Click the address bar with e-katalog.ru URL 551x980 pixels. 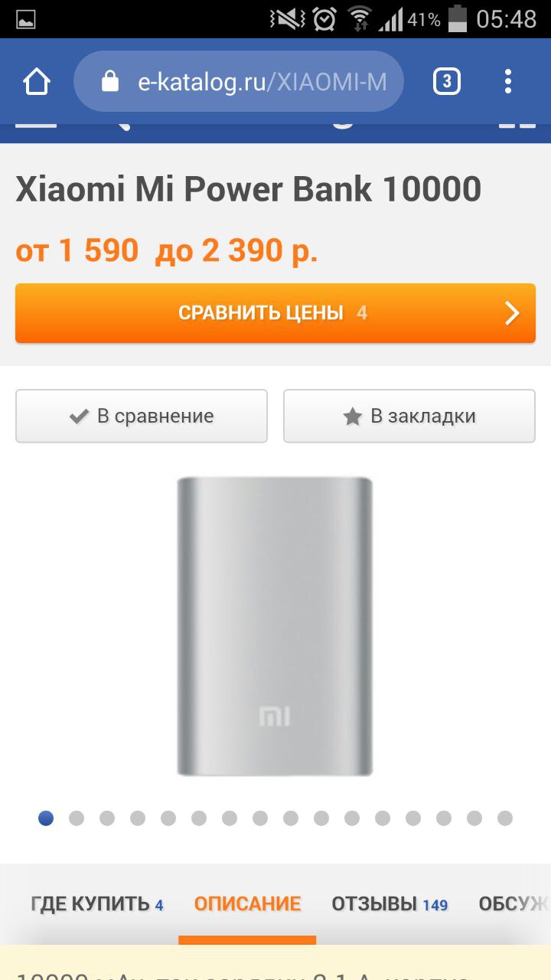[239, 81]
